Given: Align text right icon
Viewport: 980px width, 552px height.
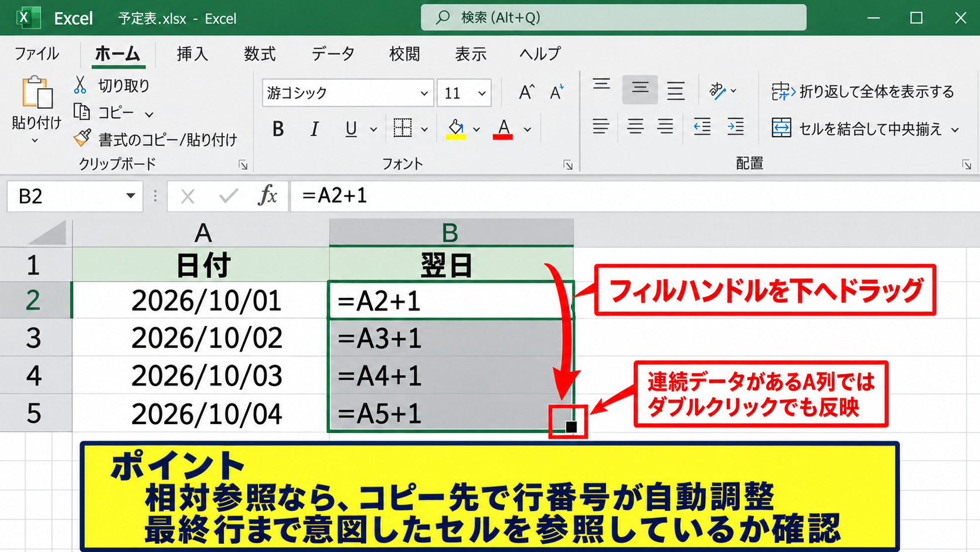Looking at the screenshot, I should (x=665, y=126).
